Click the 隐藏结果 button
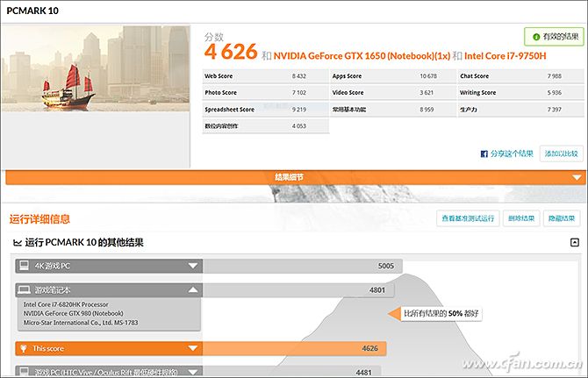588x378 pixels. pyautogui.click(x=562, y=218)
